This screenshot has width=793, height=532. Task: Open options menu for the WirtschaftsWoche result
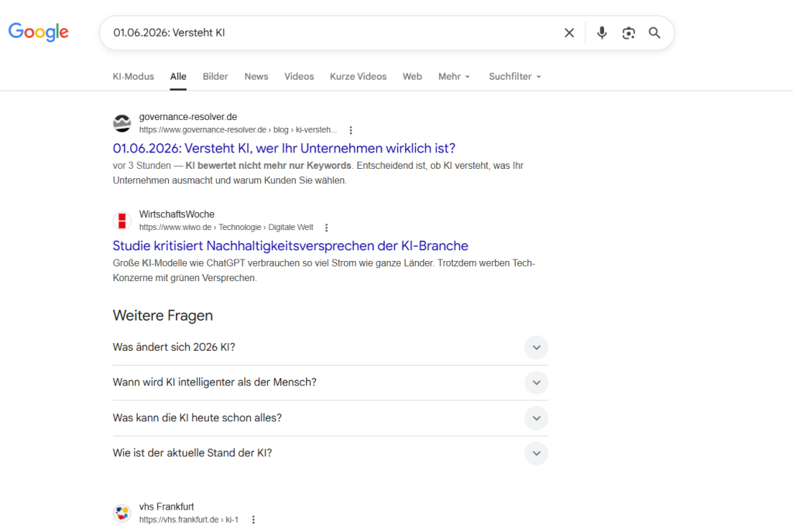[x=326, y=228]
